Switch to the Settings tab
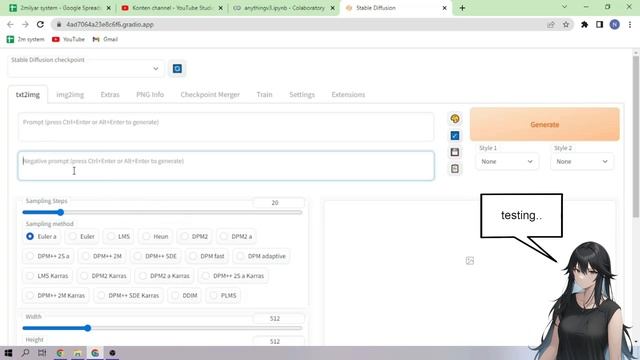This screenshot has height=360, width=640. click(x=302, y=95)
